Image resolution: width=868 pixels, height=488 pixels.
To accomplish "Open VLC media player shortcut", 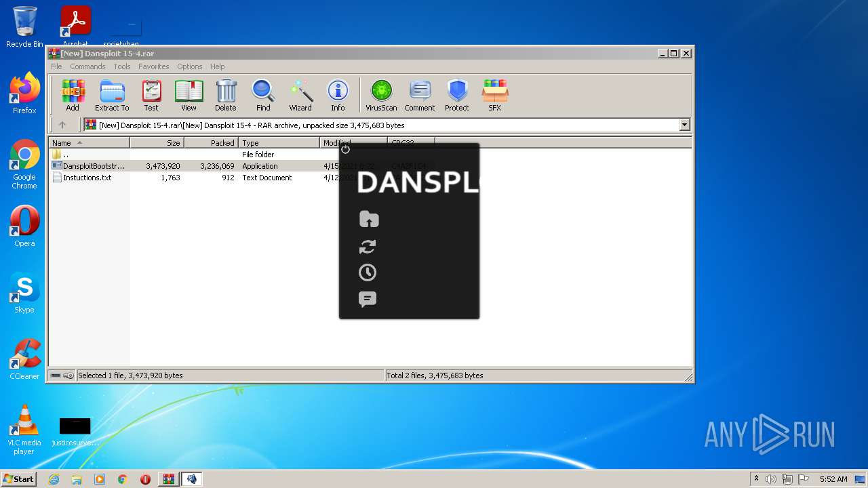I will click(24, 430).
